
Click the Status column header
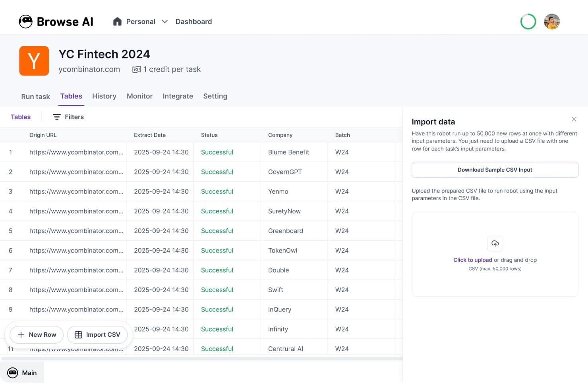(209, 135)
